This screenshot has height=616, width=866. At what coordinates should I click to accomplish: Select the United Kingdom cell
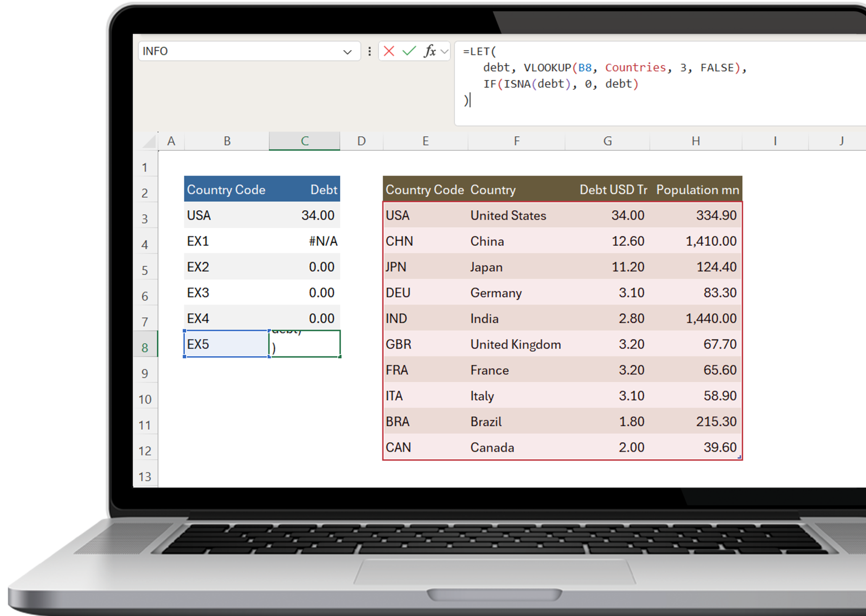515,344
